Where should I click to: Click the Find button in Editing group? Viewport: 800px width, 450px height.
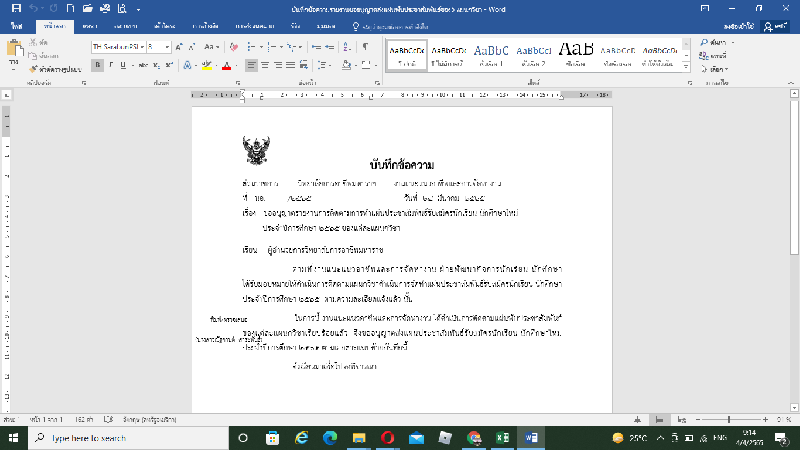[x=717, y=44]
